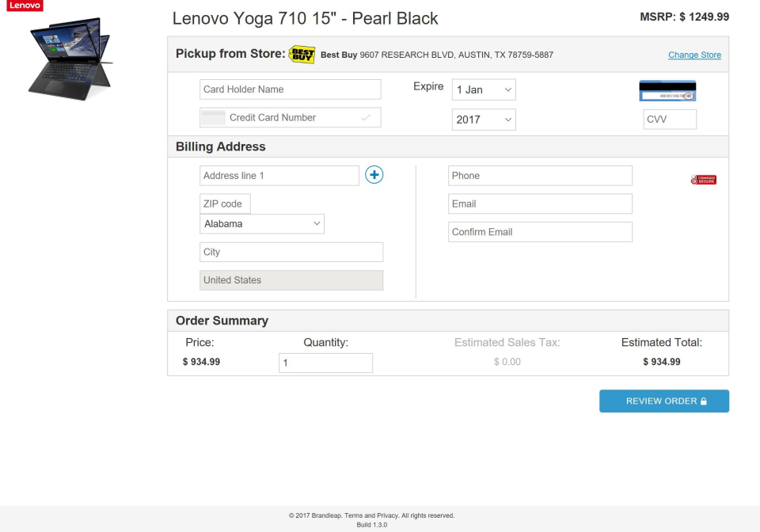Focus the Credit Card Number field
The width and height of the screenshot is (760, 532).
291,117
